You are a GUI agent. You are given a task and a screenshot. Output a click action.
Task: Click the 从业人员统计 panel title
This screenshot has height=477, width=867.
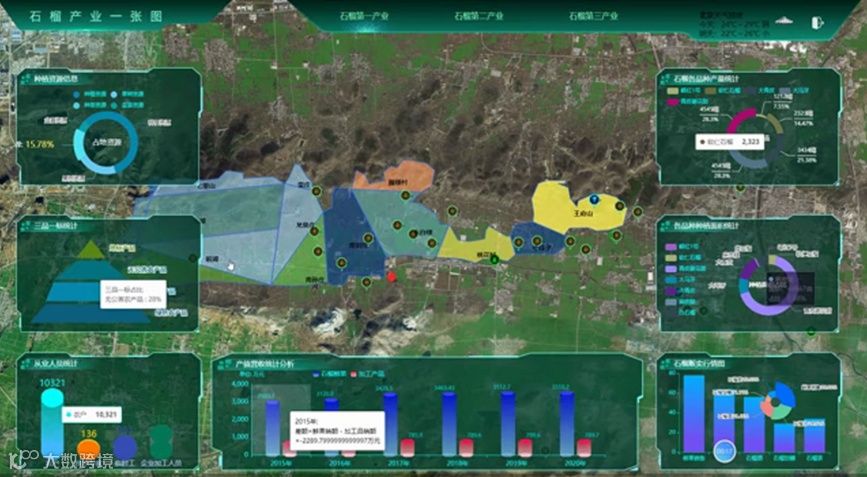(x=56, y=364)
